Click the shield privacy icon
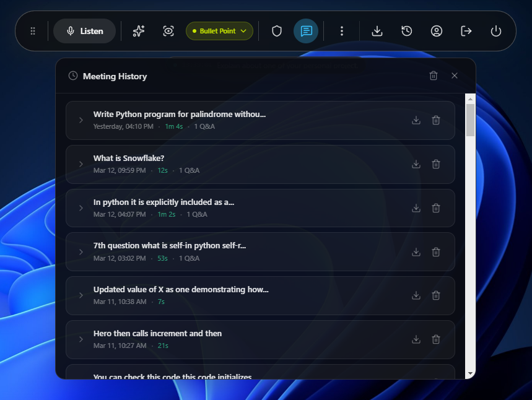 pos(276,30)
